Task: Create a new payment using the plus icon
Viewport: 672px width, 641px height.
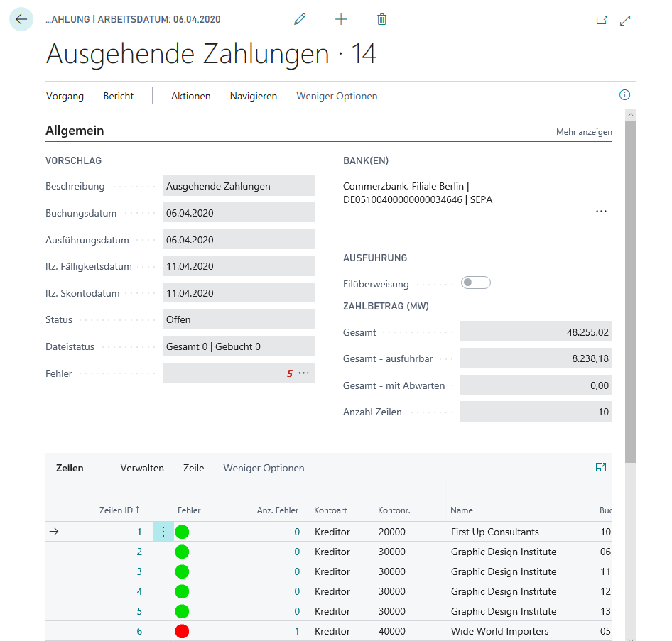Action: 341,19
